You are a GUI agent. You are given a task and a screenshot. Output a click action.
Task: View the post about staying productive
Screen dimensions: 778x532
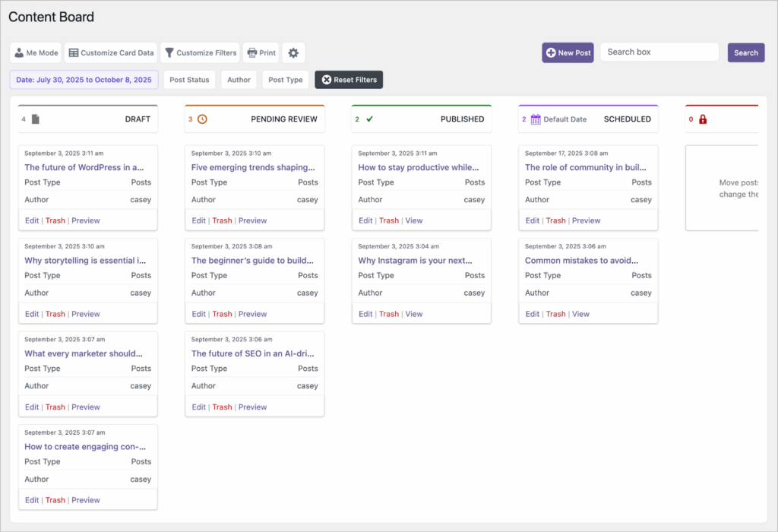coord(414,220)
